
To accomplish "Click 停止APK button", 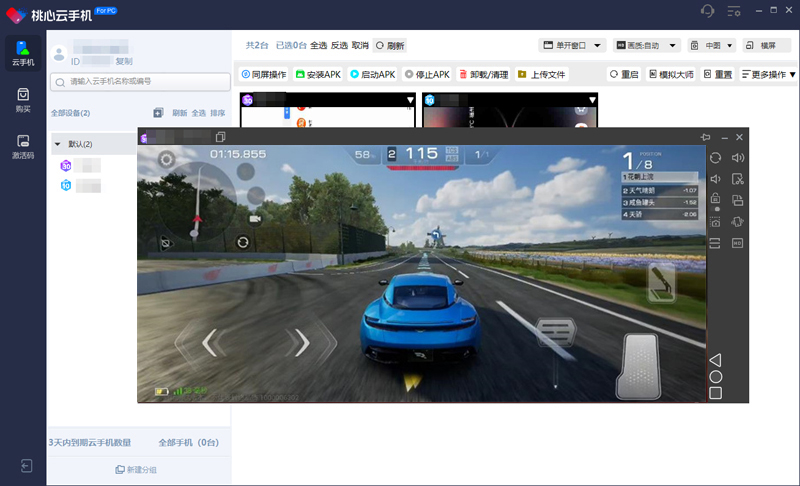I will (427, 74).
